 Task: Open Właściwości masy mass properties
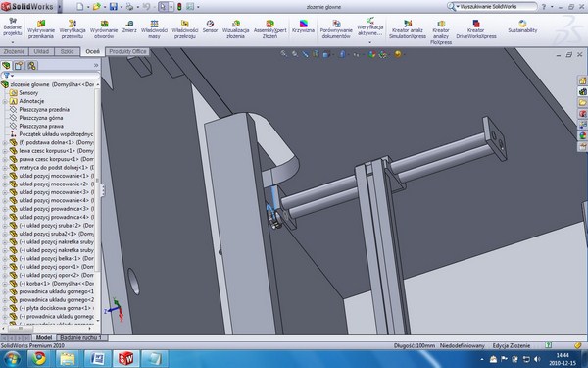tap(154, 29)
